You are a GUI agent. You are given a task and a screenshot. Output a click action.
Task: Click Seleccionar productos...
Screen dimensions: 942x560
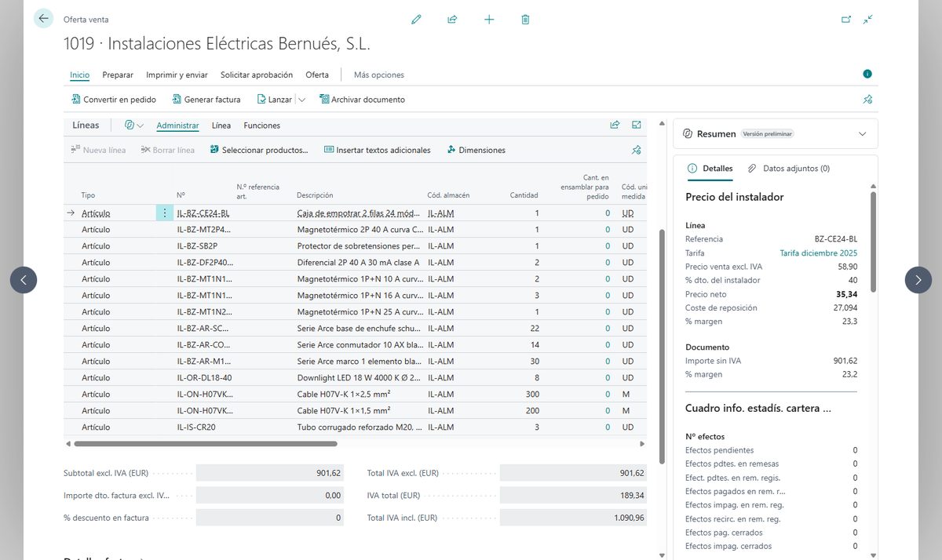(x=259, y=150)
